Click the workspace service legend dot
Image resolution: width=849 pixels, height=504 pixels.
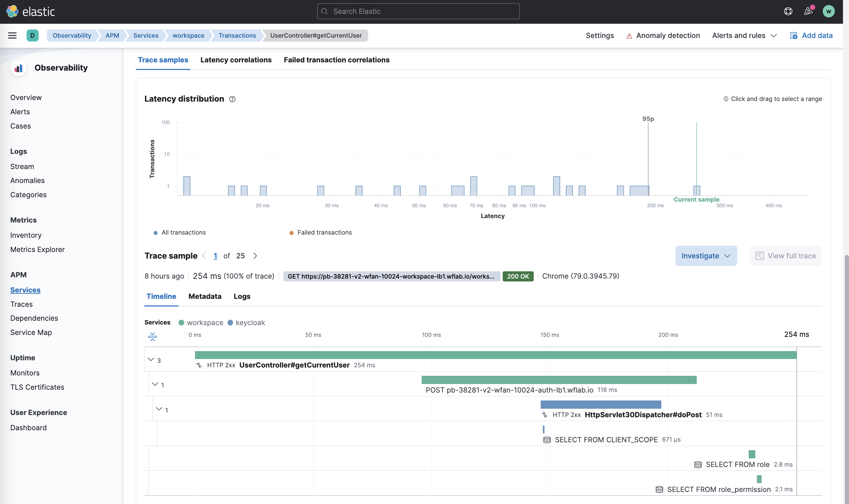181,323
